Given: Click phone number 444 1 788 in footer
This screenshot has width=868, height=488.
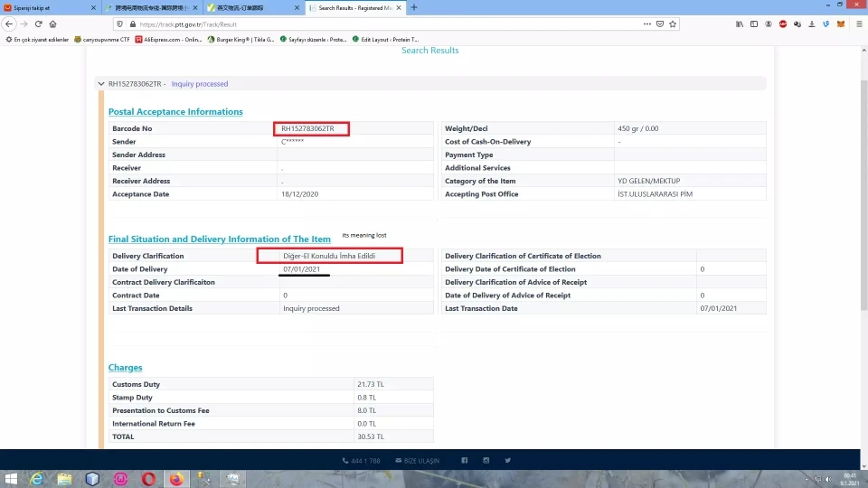Looking at the screenshot, I should pos(361,460).
